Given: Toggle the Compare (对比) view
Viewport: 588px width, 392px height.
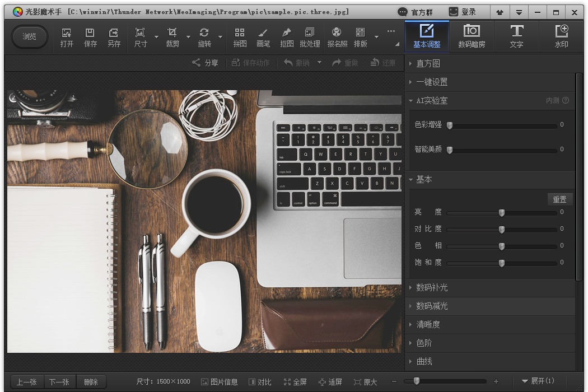Looking at the screenshot, I should point(260,382).
